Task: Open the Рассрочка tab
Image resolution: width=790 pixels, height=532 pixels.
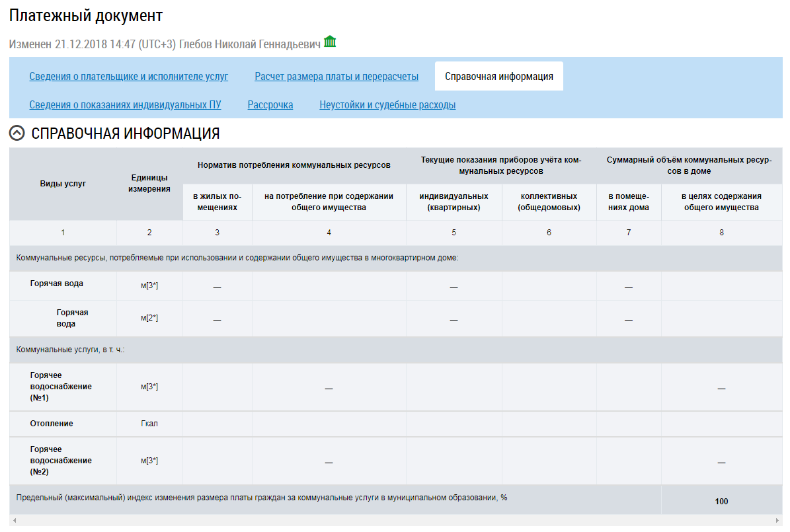Action: click(270, 105)
